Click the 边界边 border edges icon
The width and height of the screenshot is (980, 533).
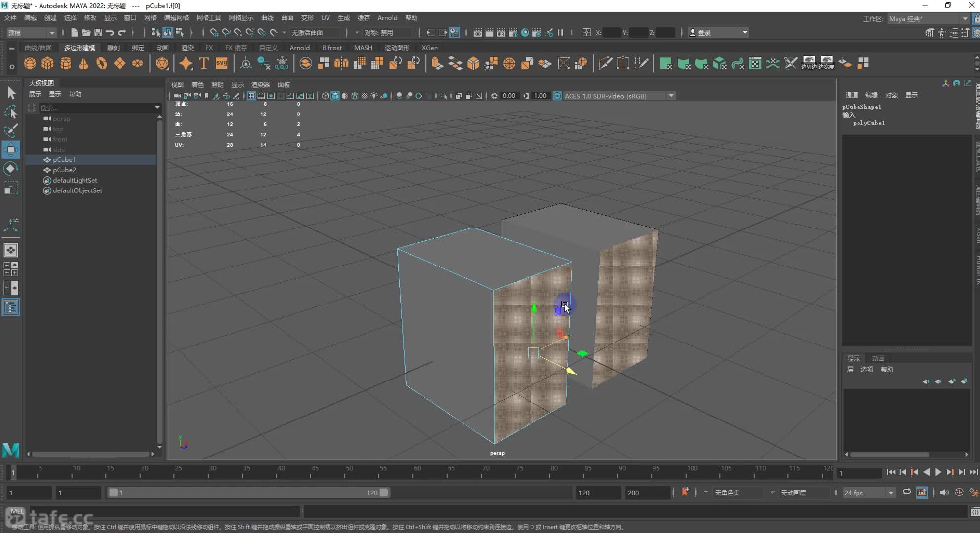(809, 63)
